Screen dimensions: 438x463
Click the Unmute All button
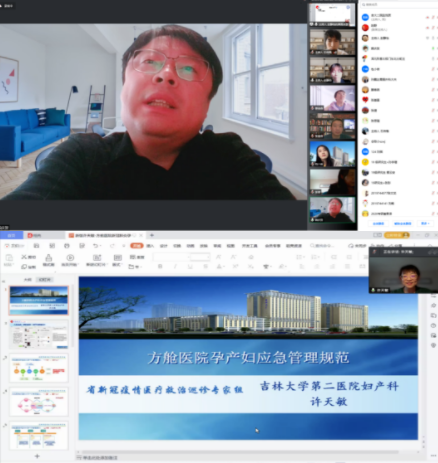click(x=402, y=223)
